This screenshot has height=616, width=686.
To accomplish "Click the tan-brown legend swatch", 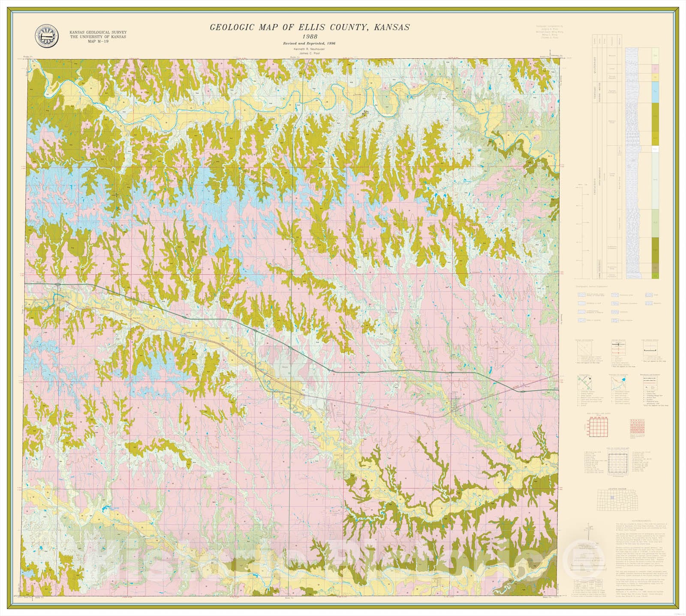I will point(655,268).
